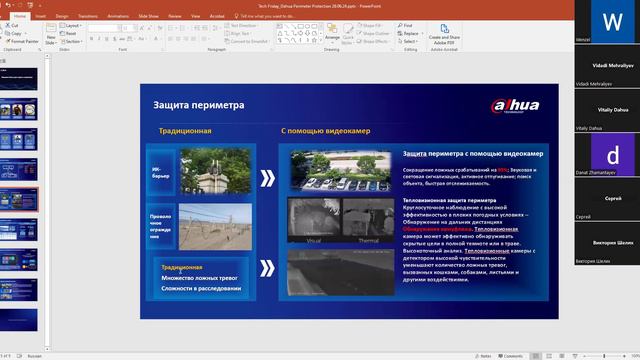This screenshot has width=640, height=360.
Task: Open the Shape Outline dropdown
Action: 373,33
